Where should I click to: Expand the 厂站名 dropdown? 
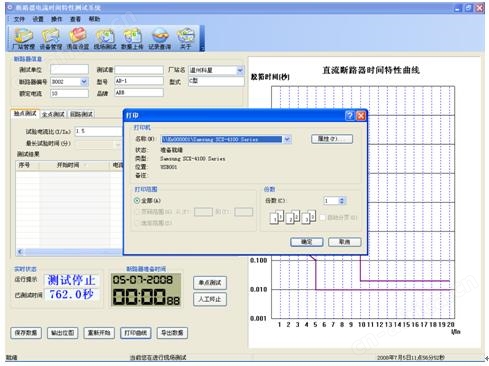[x=240, y=70]
